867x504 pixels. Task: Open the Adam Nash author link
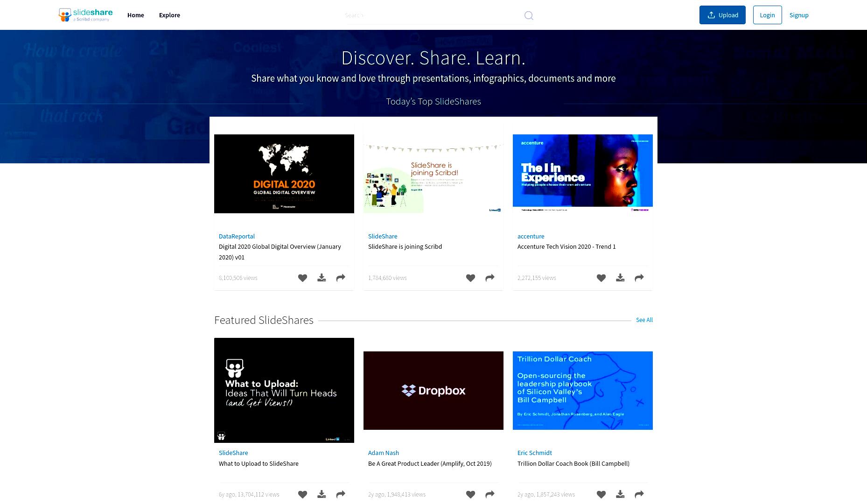(x=384, y=453)
